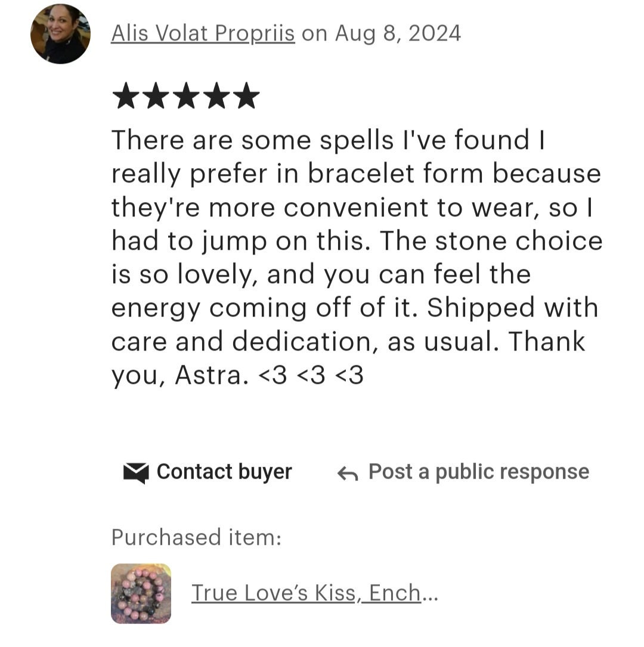The width and height of the screenshot is (644, 647).
Task: Click the third, middle star in the rating
Action: click(186, 95)
